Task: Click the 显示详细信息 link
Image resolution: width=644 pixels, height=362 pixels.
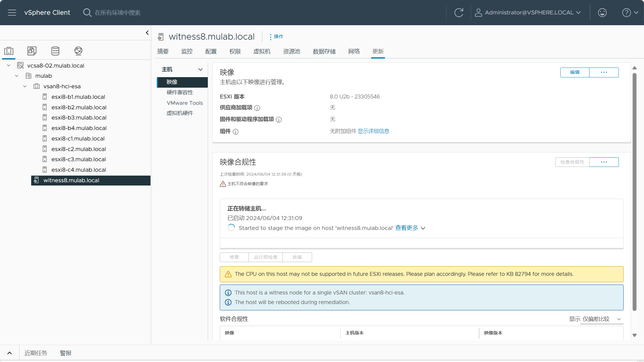Action: tap(373, 131)
